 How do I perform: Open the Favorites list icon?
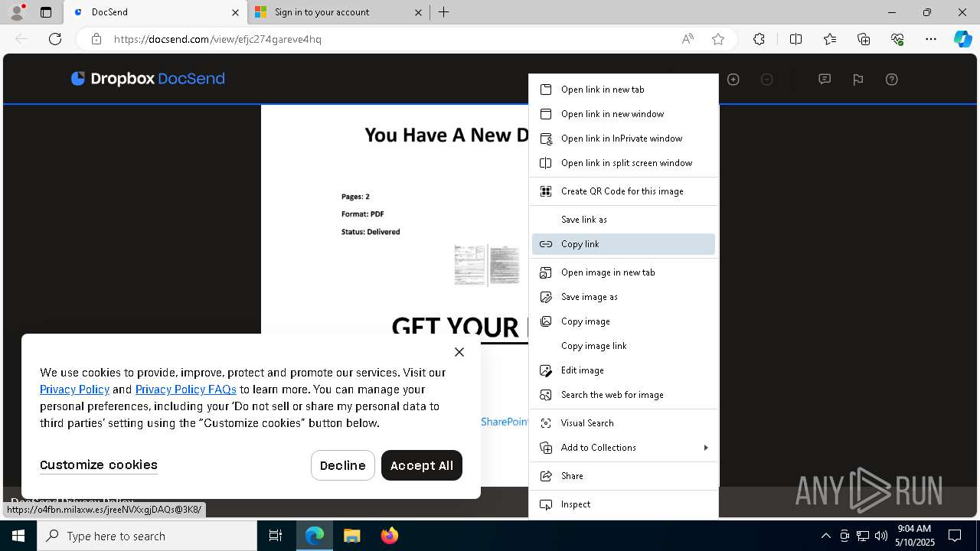(x=830, y=39)
